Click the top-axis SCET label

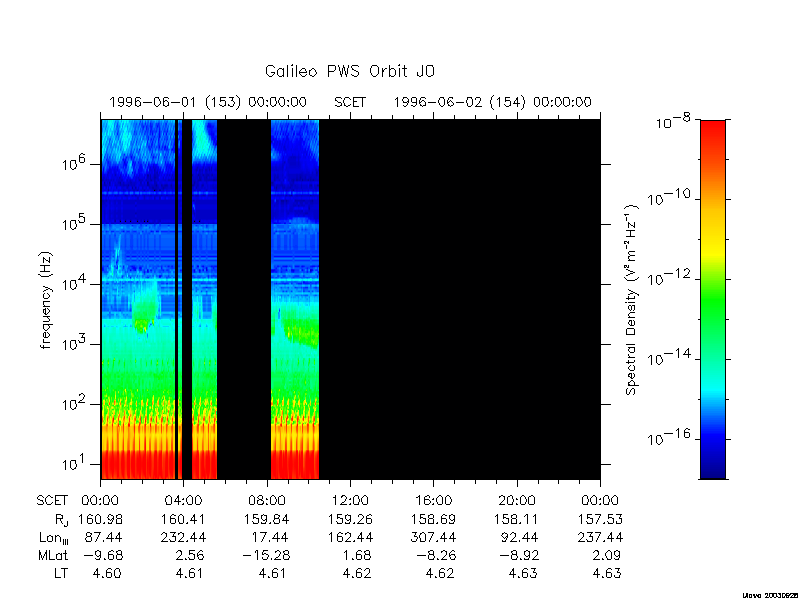click(x=350, y=103)
